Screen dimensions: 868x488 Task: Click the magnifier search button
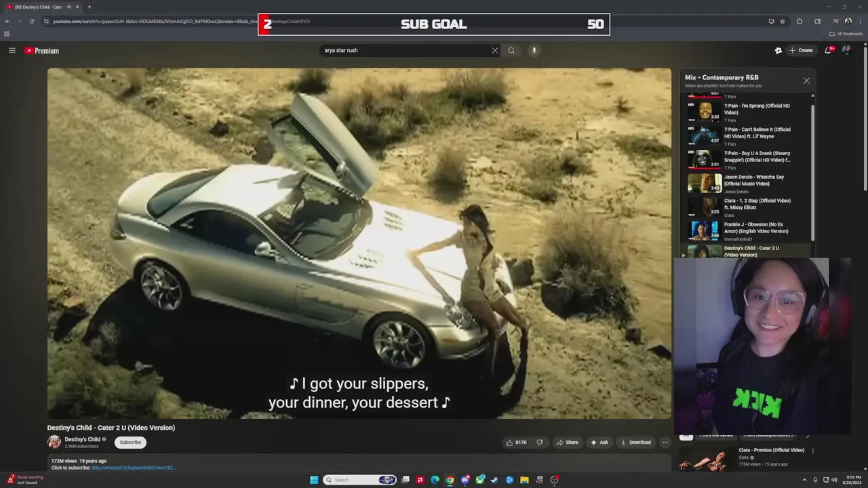click(x=511, y=50)
